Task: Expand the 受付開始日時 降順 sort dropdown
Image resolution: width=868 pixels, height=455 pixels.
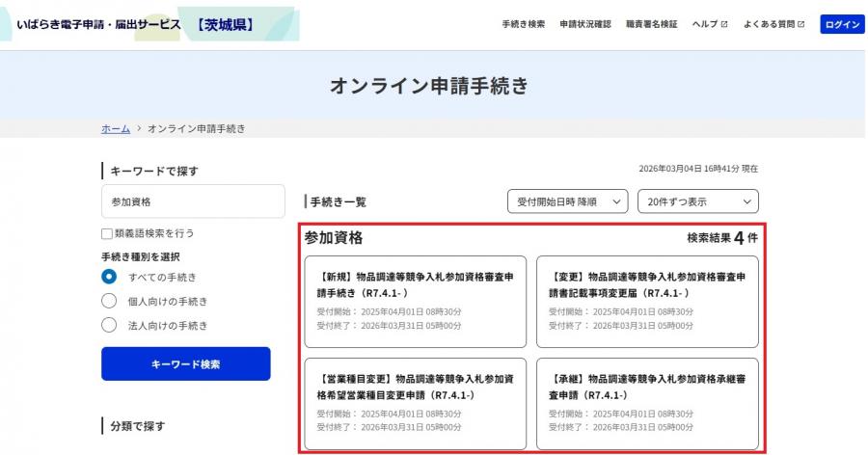Action: point(567,201)
